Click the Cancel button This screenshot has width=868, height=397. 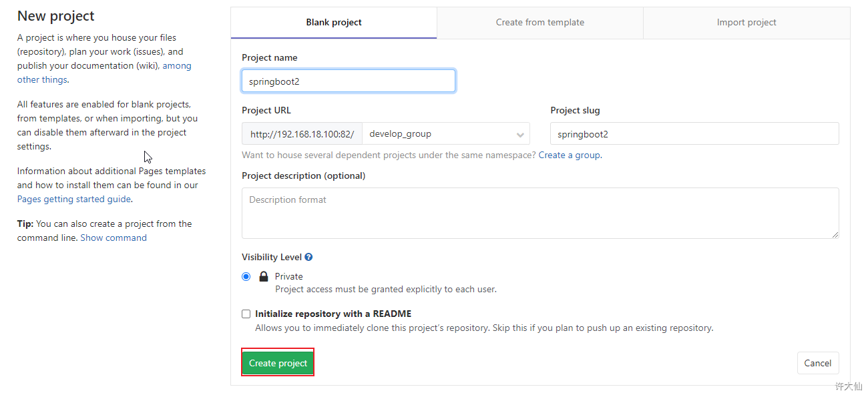817,363
